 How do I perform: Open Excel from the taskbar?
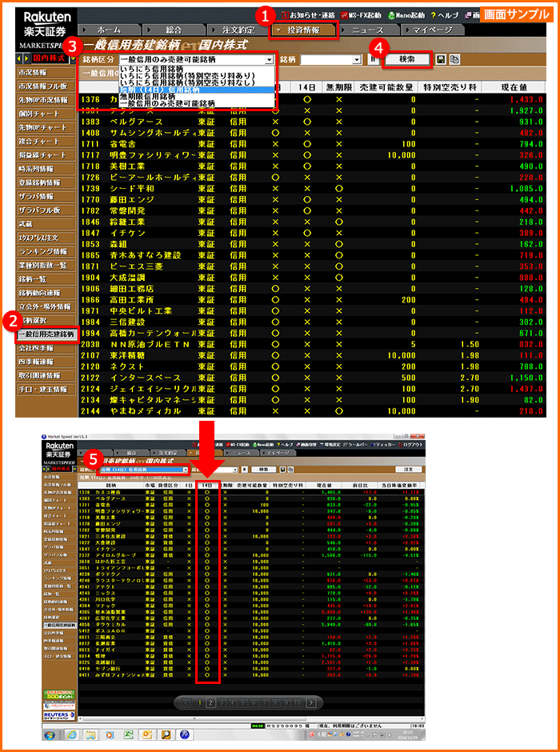pyautogui.click(x=129, y=734)
